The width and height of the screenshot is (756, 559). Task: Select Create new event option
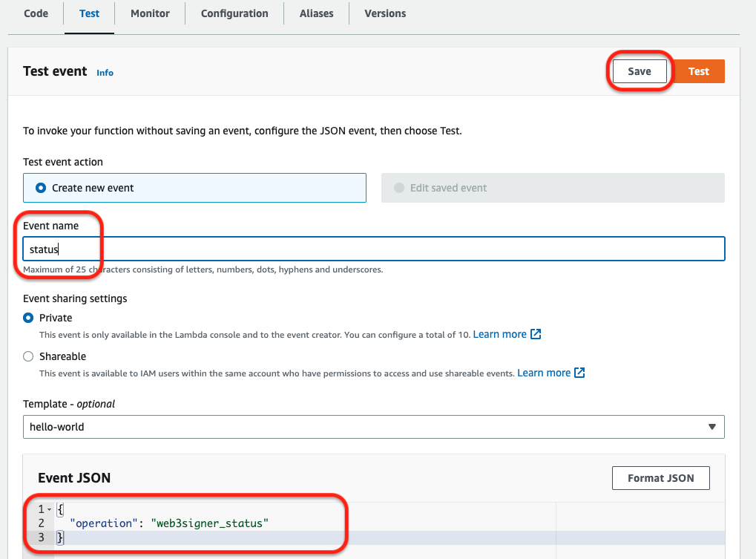(x=194, y=188)
